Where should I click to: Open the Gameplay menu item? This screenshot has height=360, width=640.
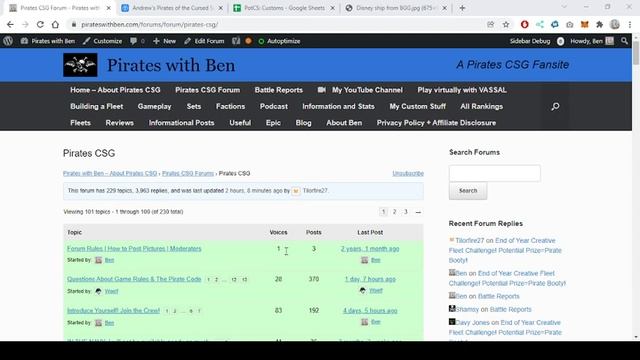click(154, 106)
